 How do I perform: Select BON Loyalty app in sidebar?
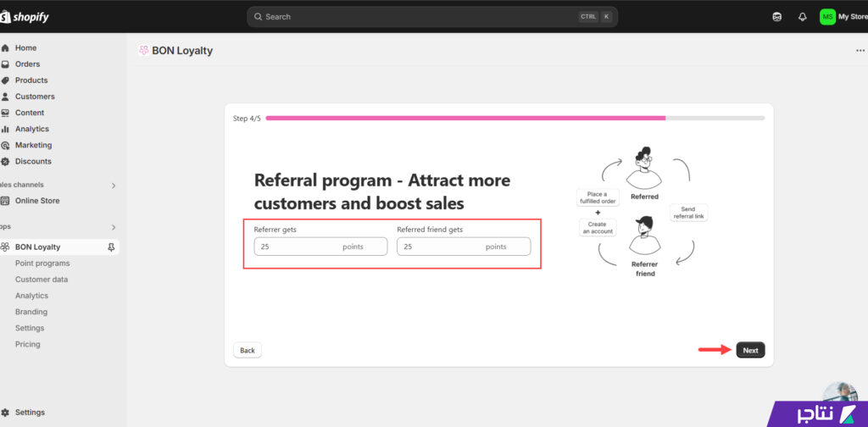tap(37, 247)
